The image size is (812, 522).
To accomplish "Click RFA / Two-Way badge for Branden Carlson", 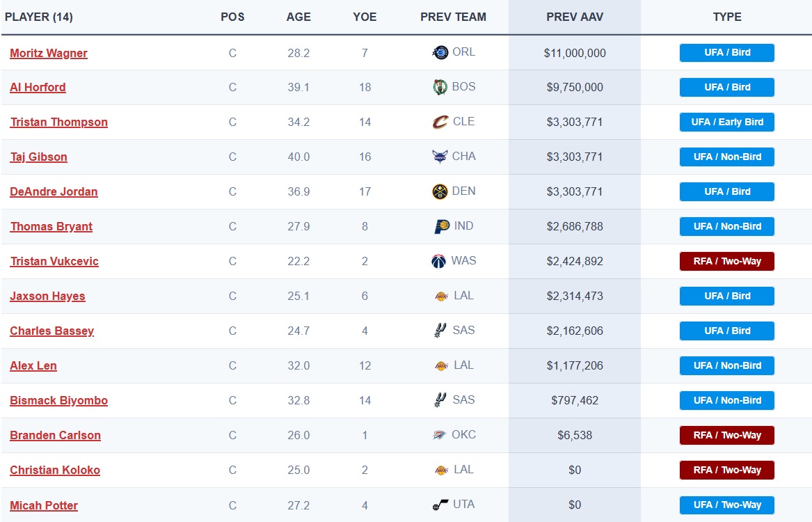I will click(727, 436).
